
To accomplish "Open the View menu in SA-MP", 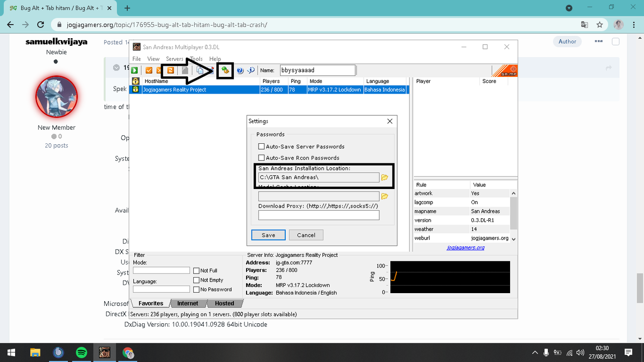I will pyautogui.click(x=153, y=59).
